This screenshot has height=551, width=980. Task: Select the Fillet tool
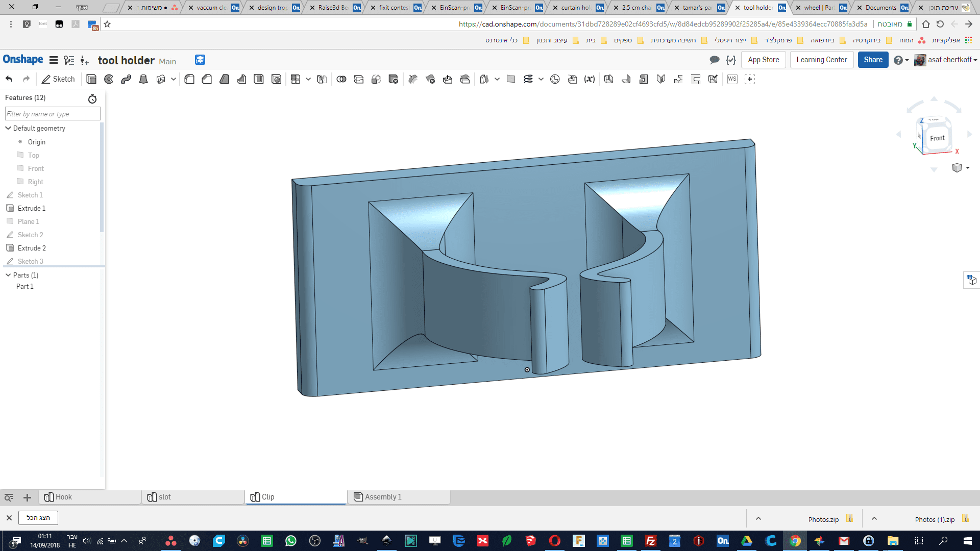pos(189,79)
